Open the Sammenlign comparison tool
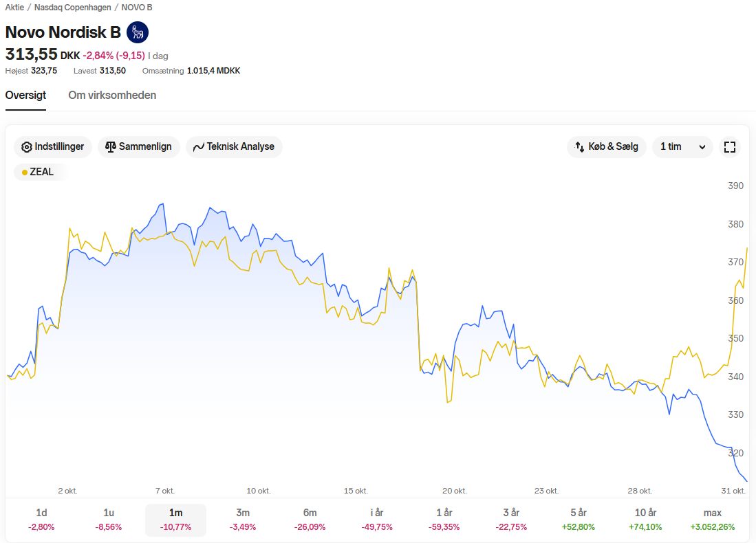The image size is (756, 543). [139, 147]
